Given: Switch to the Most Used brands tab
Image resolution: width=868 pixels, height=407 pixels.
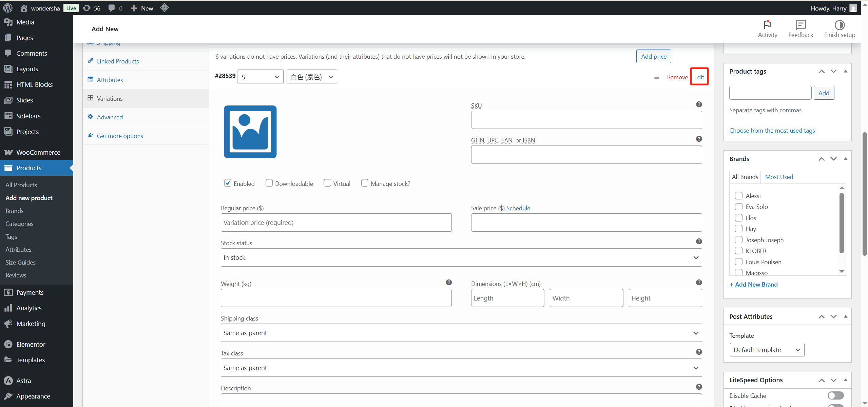Looking at the screenshot, I should [779, 177].
